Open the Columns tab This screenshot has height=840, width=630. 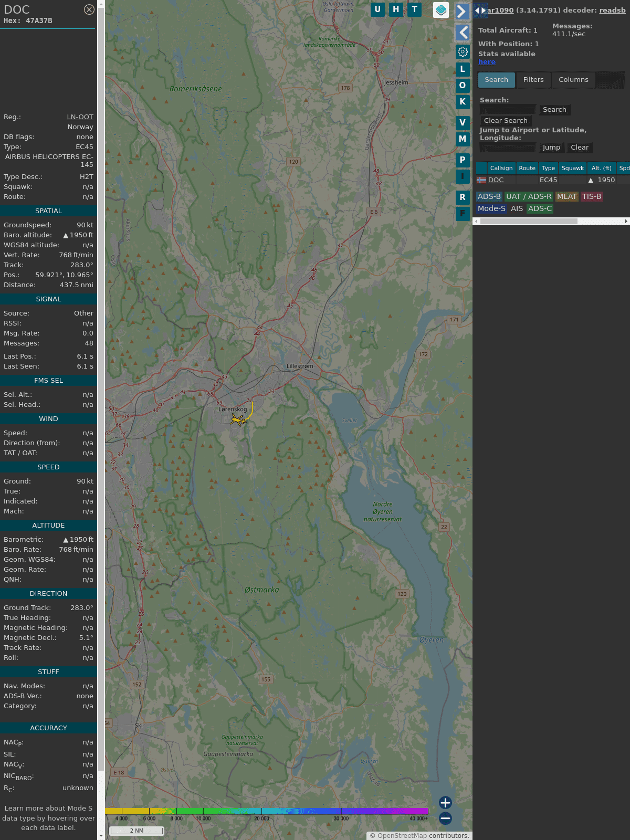573,80
